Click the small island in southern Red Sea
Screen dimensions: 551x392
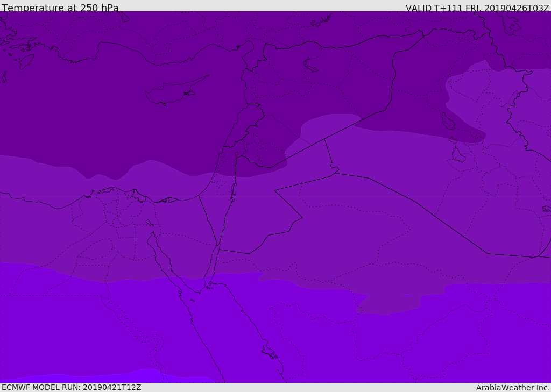pyautogui.click(x=270, y=352)
